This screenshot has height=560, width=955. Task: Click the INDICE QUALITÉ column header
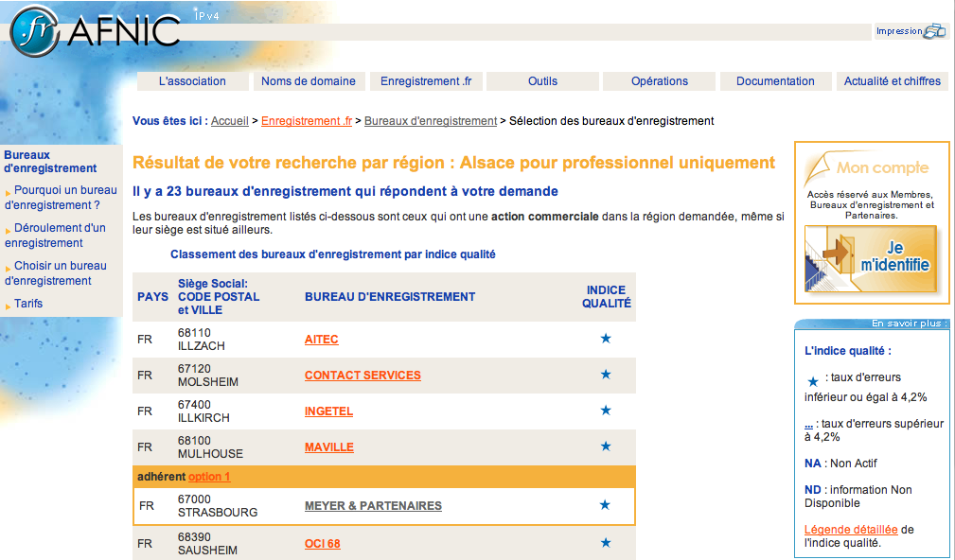click(x=606, y=296)
